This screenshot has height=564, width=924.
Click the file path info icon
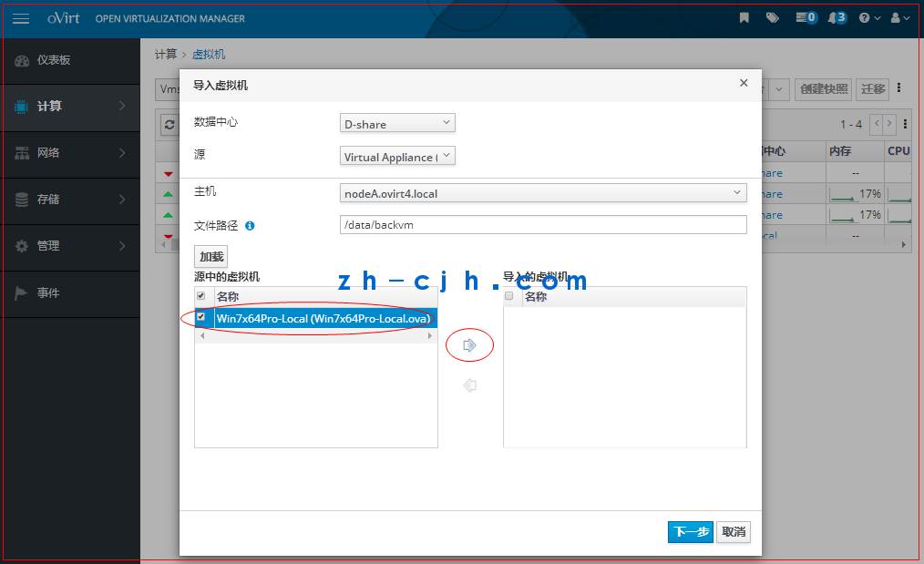point(250,226)
